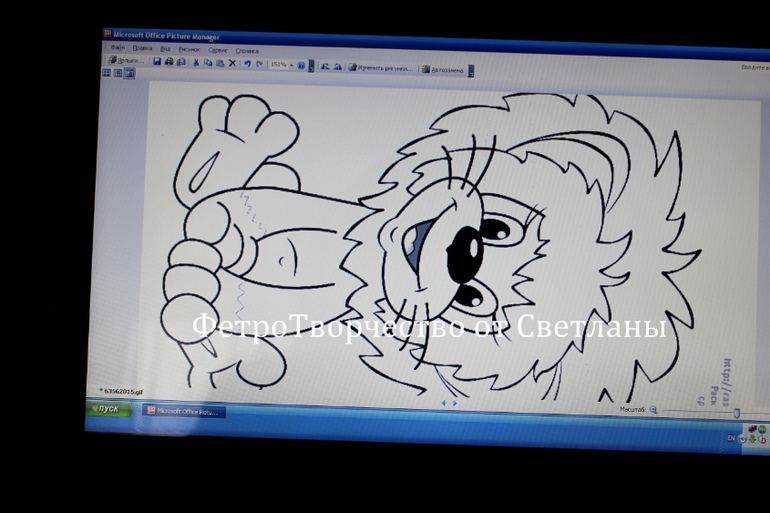Image resolution: width=770 pixels, height=513 pixels.
Task: Click the Save icon in the toolbar
Action: pos(157,62)
